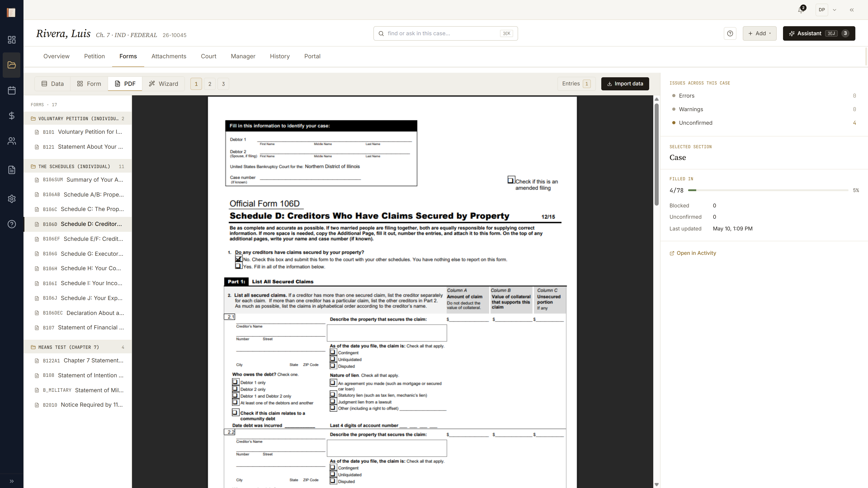Viewport: 868px width, 488px height.
Task: Switch to the Petition tab
Action: click(94, 56)
